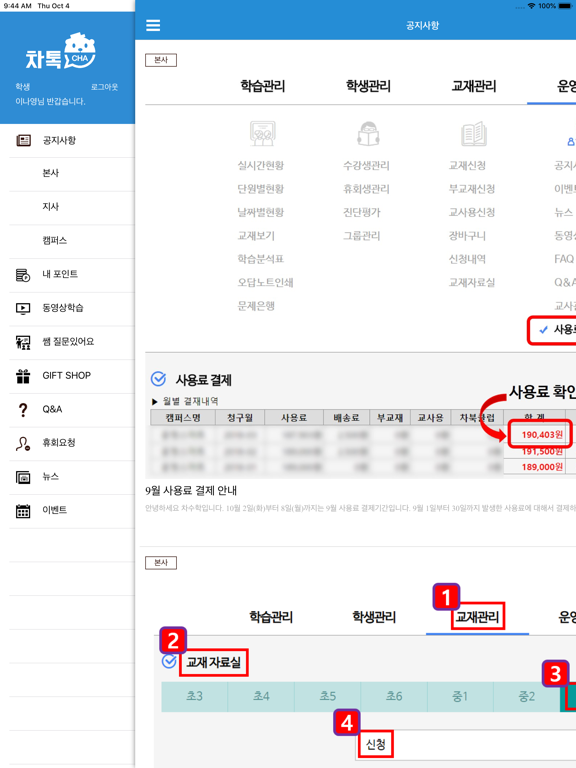The image size is (576, 768).
Task: Tap the 9월 사용료 결제 안내 heading
Action: pyautogui.click(x=191, y=491)
